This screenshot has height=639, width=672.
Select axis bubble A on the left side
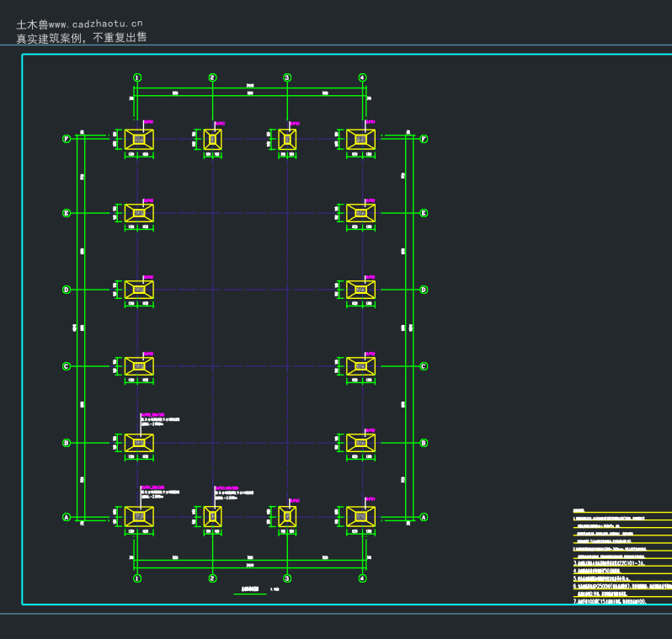point(67,517)
